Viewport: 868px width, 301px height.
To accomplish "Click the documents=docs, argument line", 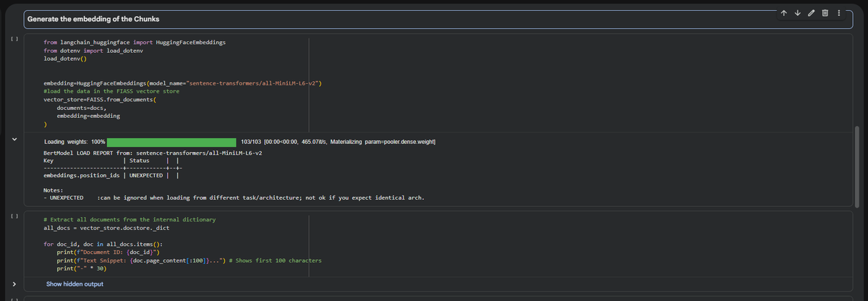I will pos(82,107).
